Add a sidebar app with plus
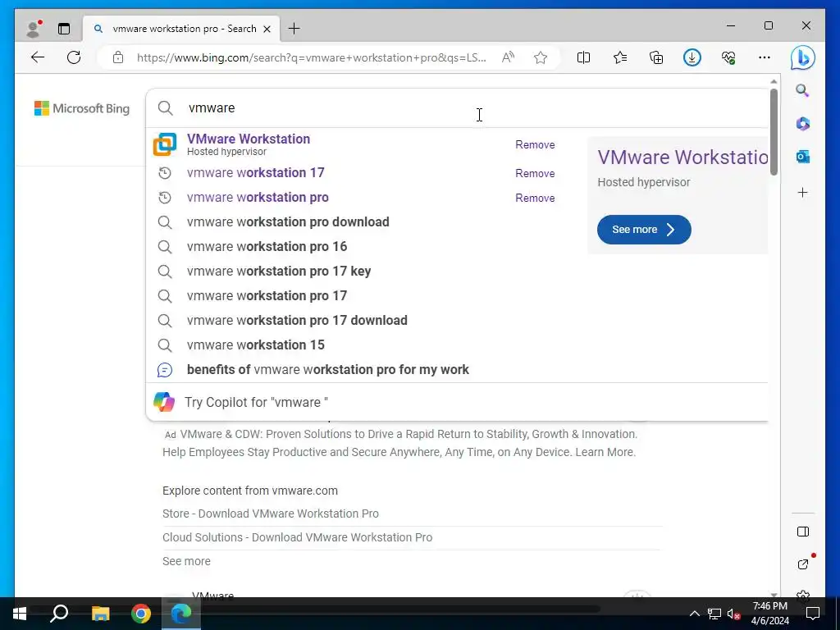Screen dimensions: 840x630 [x=802, y=192]
